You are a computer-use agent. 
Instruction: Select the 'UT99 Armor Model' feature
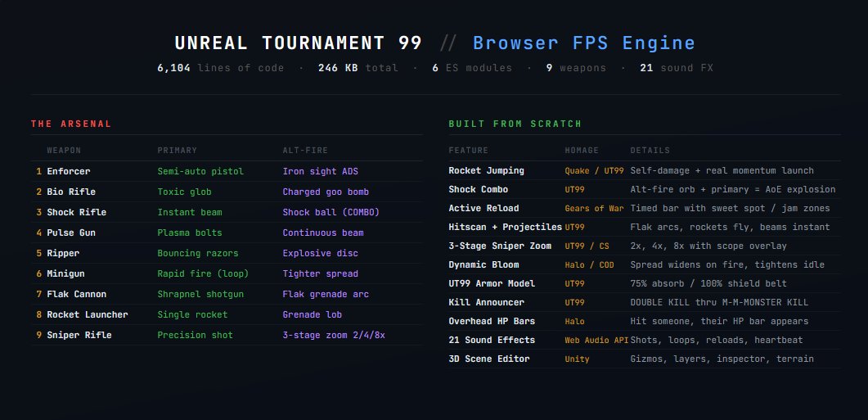(x=492, y=284)
